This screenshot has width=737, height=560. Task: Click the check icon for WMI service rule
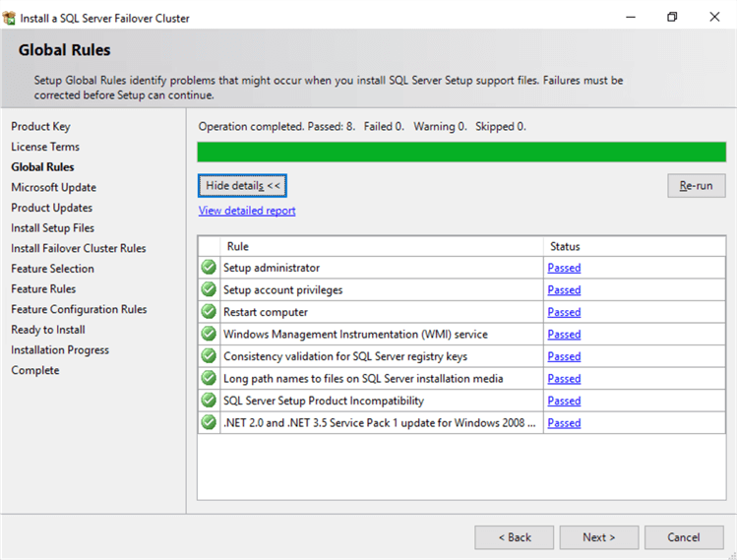[209, 334]
